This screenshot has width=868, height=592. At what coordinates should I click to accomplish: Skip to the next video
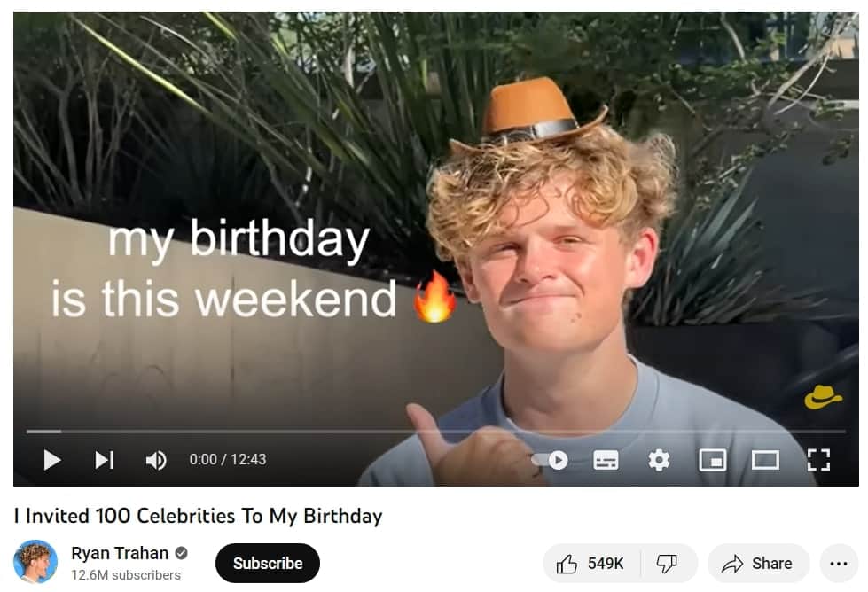click(104, 460)
